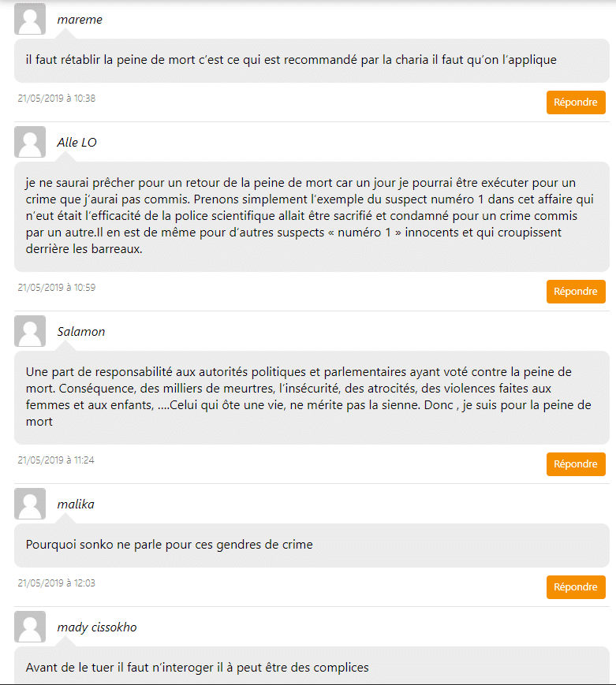The width and height of the screenshot is (616, 685).
Task: Click the 21/05/2019 à 10:59 timestamp
Action: pyautogui.click(x=57, y=288)
